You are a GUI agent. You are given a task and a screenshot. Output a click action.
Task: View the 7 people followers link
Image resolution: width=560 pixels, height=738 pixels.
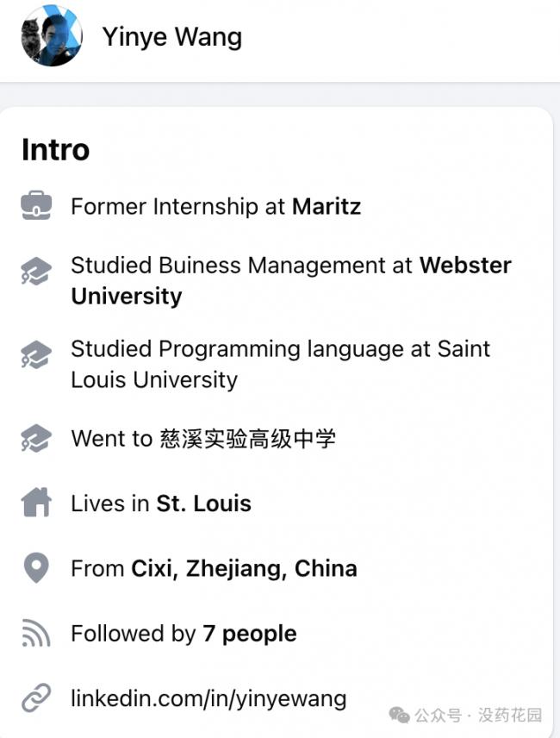[250, 634]
